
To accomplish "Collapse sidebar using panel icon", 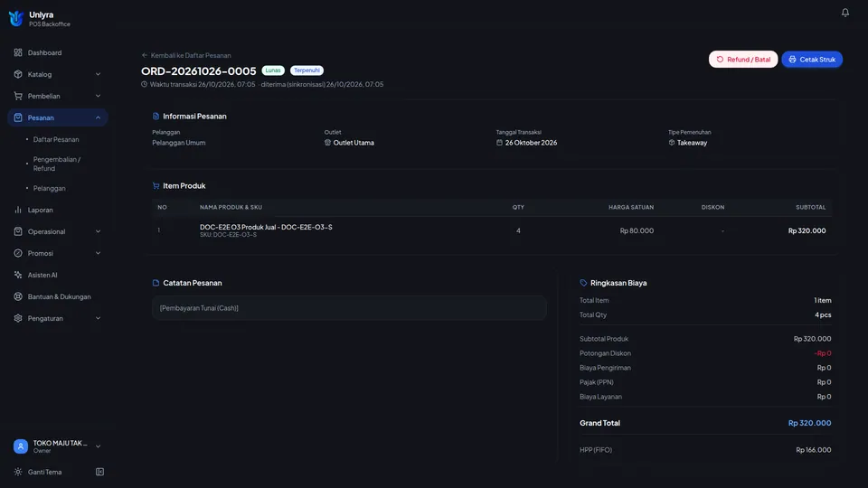I will tap(99, 472).
